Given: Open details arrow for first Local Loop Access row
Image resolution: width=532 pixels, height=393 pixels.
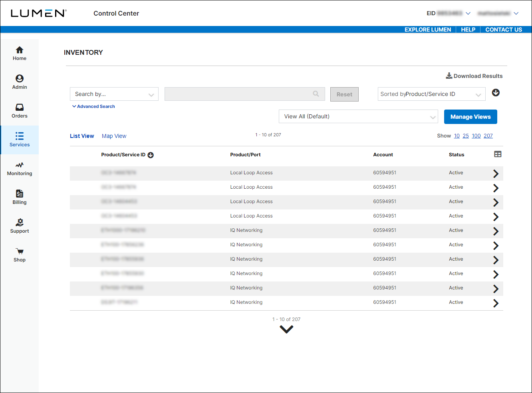Looking at the screenshot, I should [496, 174].
